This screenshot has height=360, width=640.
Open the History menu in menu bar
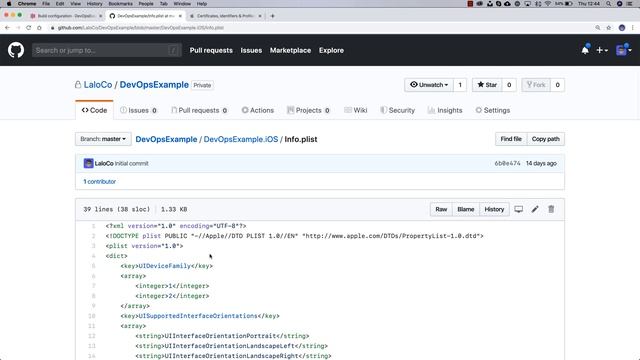click(x=94, y=4)
